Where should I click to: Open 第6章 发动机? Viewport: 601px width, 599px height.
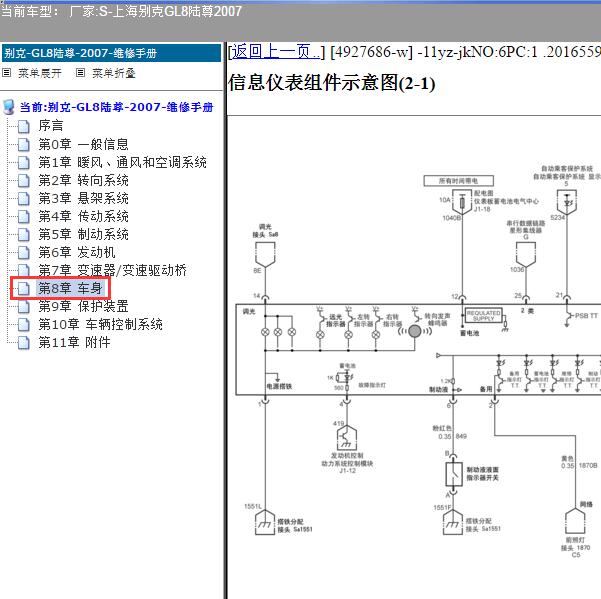pyautogui.click(x=77, y=253)
